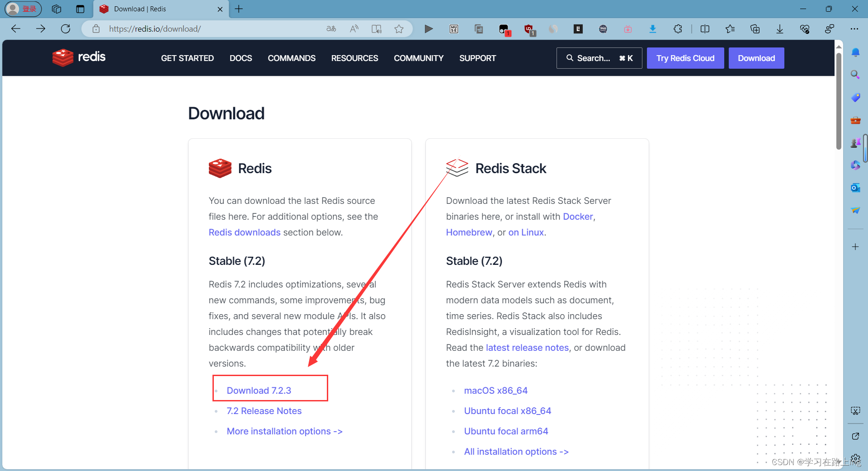Open sidebar Outlook icon
868x471 pixels.
855,188
